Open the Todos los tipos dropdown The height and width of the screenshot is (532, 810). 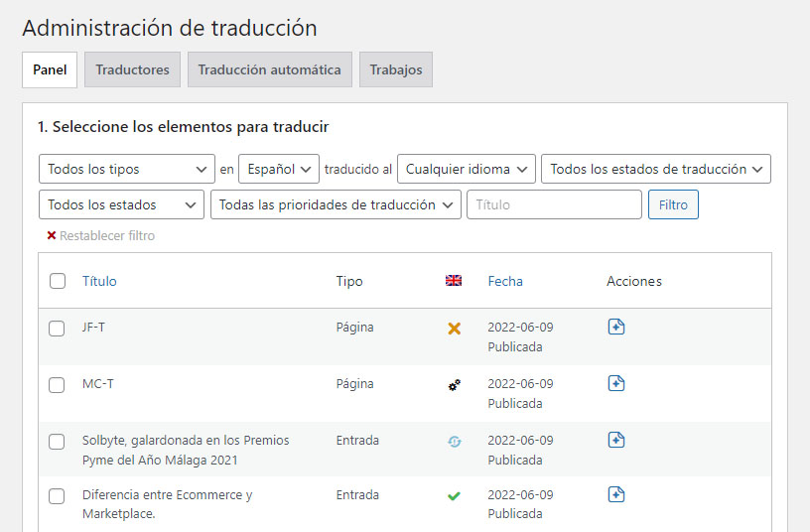point(127,169)
